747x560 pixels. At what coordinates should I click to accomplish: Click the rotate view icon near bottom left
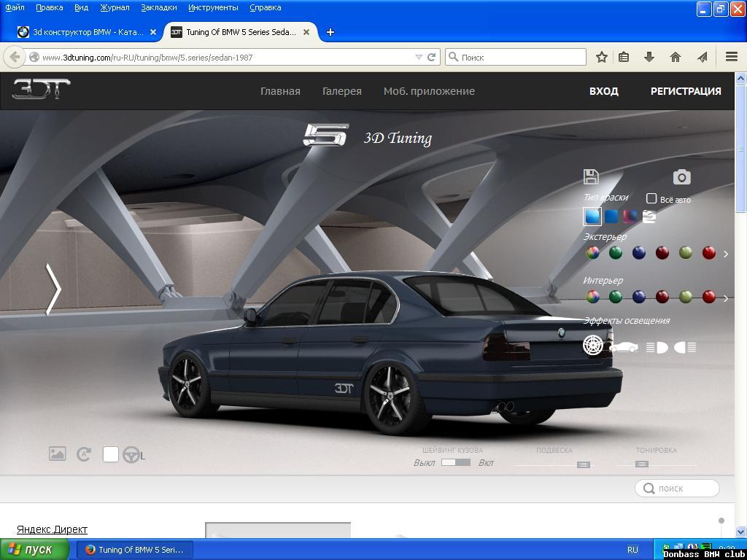pyautogui.click(x=84, y=454)
